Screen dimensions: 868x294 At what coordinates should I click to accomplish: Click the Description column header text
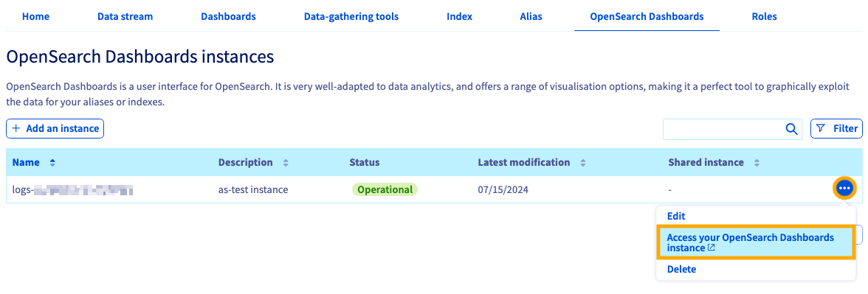point(246,162)
